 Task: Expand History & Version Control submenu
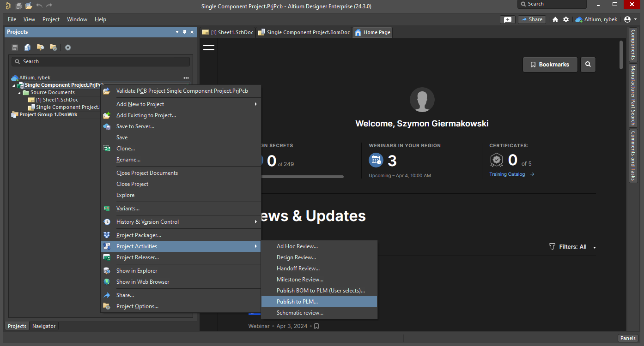(x=181, y=222)
